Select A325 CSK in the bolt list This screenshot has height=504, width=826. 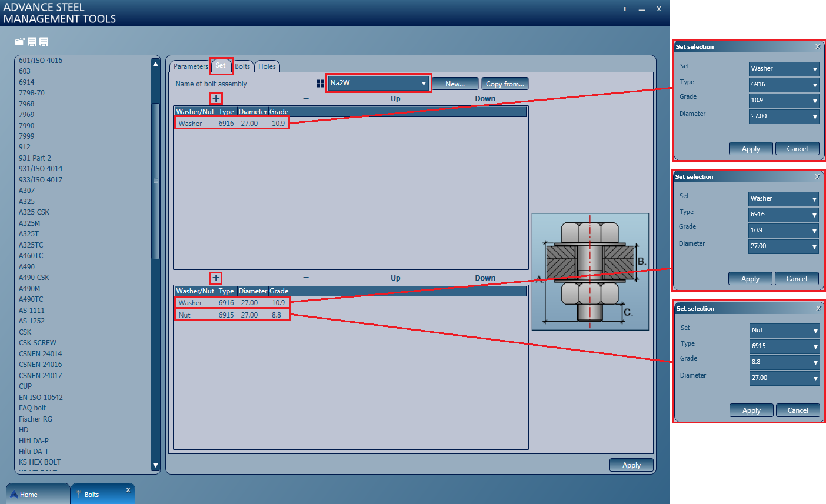pos(34,212)
